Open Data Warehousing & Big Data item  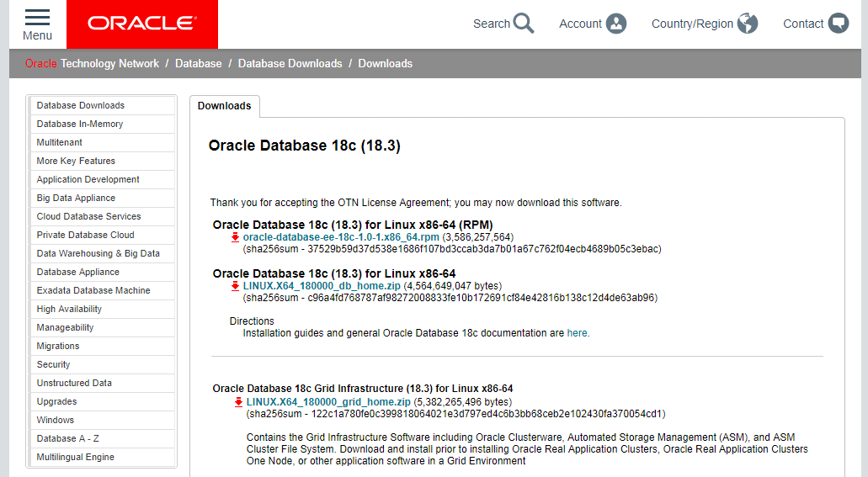pos(102,253)
